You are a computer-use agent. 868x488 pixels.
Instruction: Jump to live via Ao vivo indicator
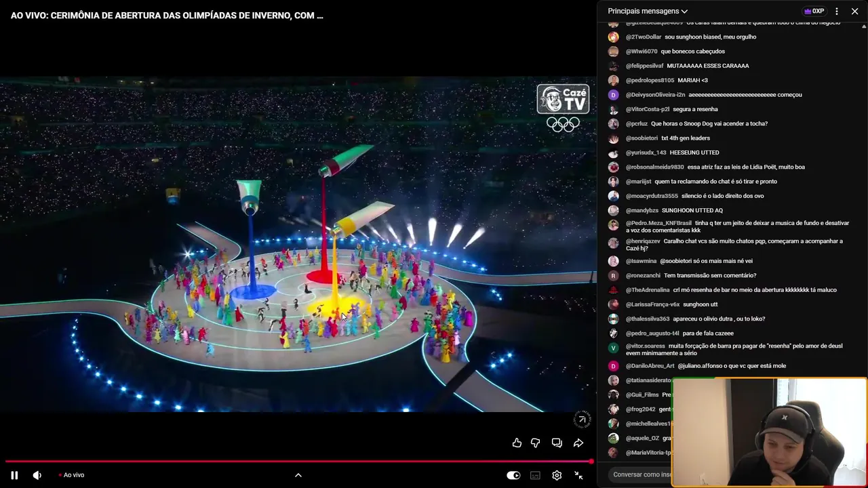[x=71, y=475]
